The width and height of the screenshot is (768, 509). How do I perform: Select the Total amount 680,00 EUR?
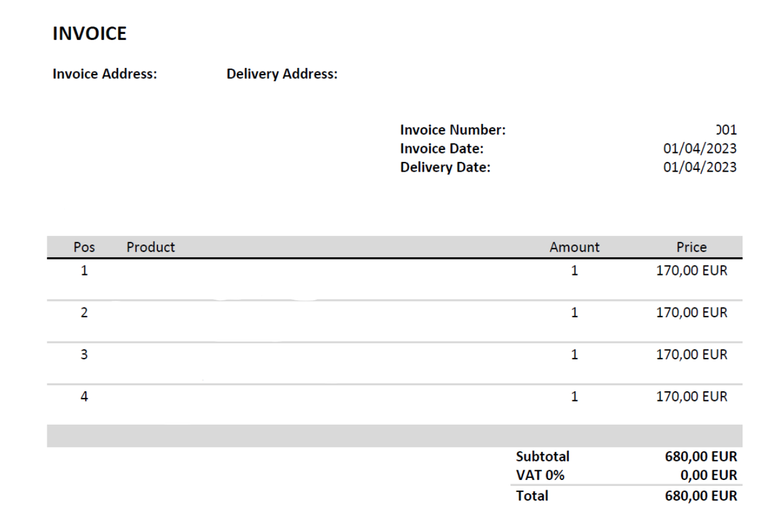(700, 496)
